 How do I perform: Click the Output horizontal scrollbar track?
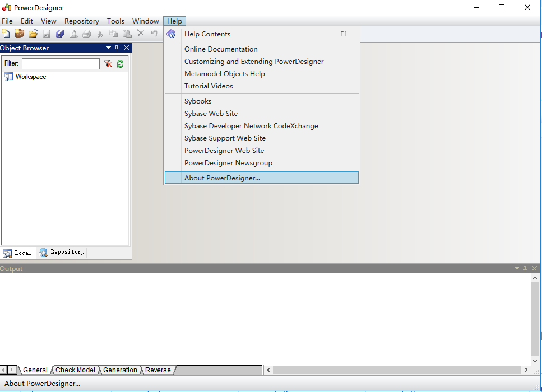tap(397, 370)
